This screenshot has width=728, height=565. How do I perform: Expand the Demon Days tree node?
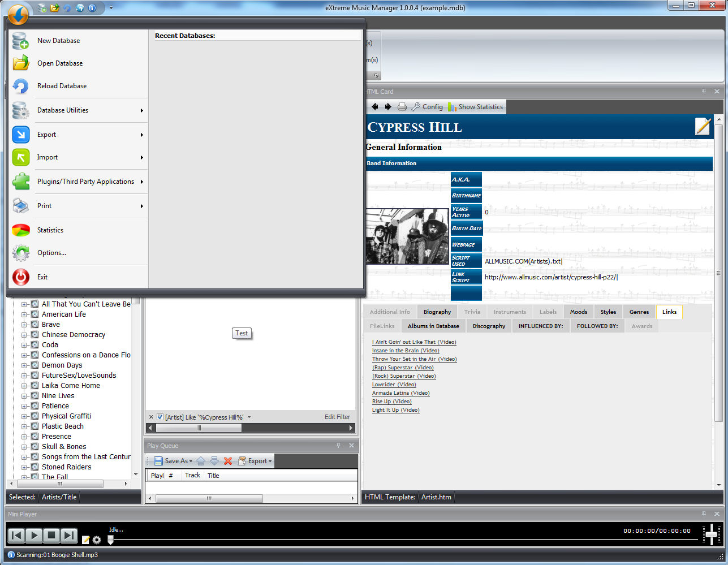pyautogui.click(x=24, y=365)
